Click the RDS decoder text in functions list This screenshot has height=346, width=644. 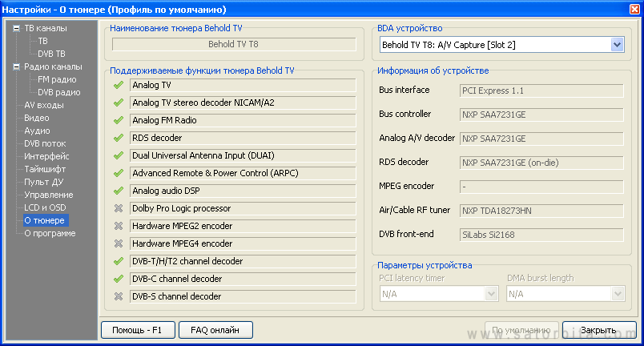(x=157, y=138)
